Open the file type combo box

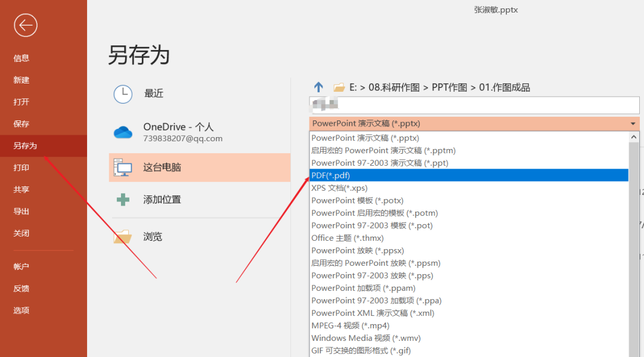[x=474, y=123]
